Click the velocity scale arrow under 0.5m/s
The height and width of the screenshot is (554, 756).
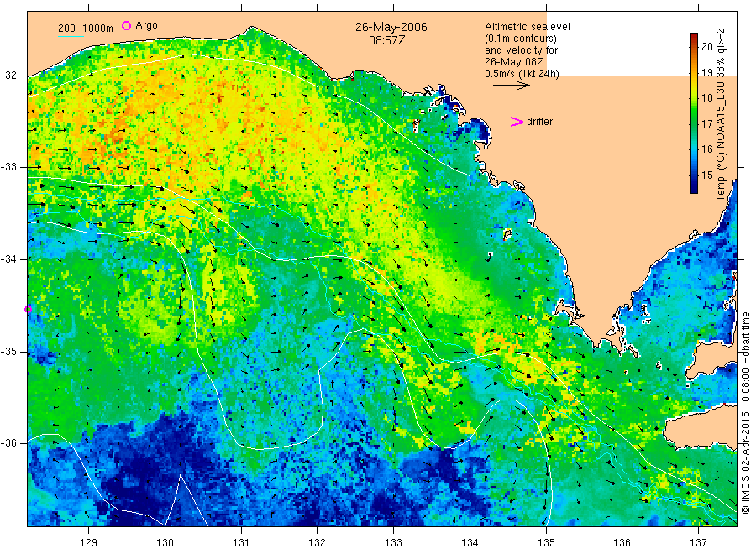point(511,86)
